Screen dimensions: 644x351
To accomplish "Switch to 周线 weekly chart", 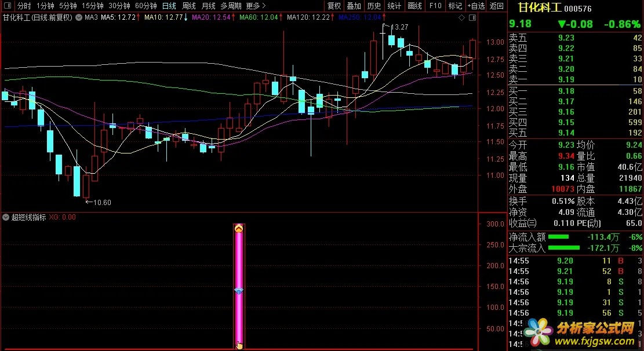I will [188, 6].
